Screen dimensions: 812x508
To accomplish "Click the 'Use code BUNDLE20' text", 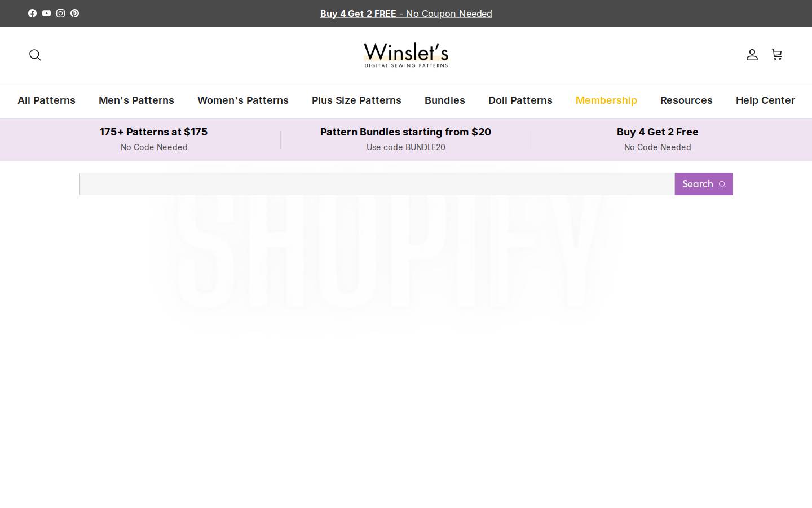I will tap(406, 147).
